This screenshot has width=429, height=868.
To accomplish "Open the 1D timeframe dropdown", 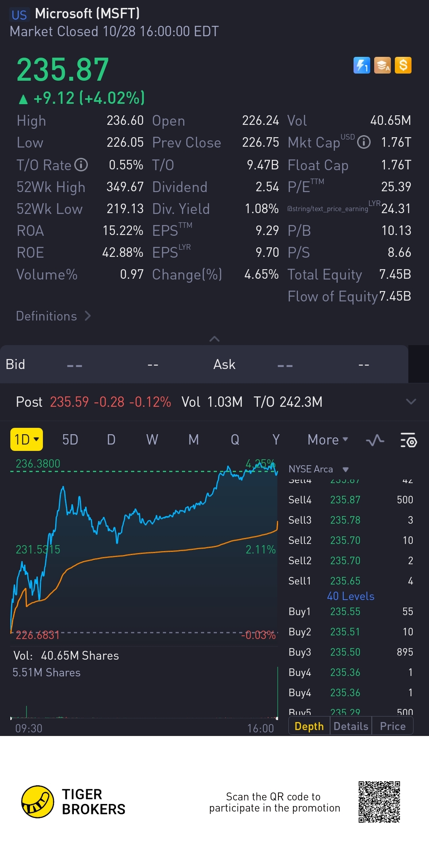I will (x=27, y=439).
